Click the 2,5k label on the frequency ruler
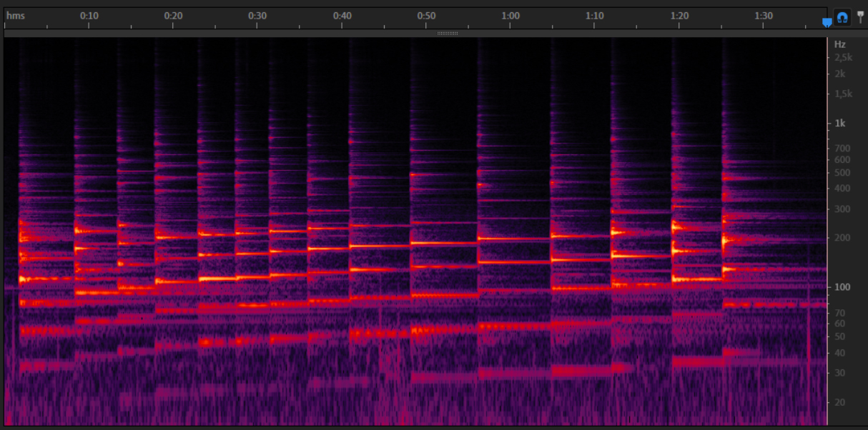 843,57
